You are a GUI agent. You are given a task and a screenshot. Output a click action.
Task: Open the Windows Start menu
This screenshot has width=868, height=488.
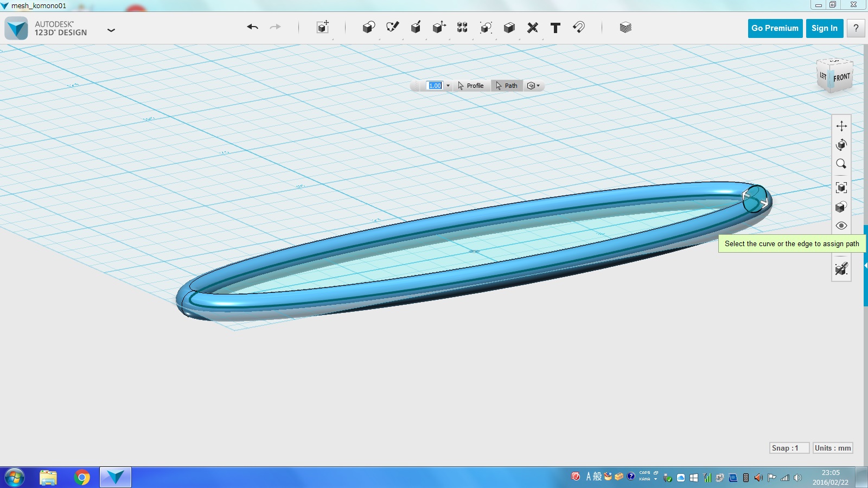15,477
